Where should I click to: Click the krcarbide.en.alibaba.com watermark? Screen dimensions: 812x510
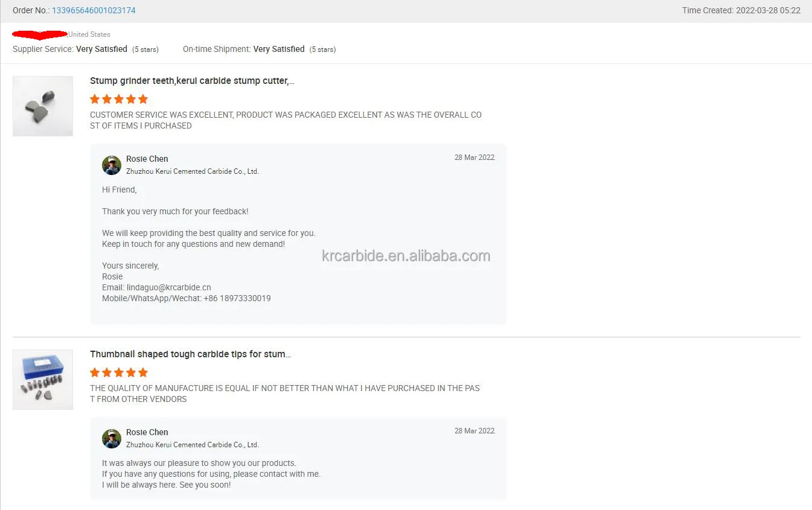click(x=406, y=256)
